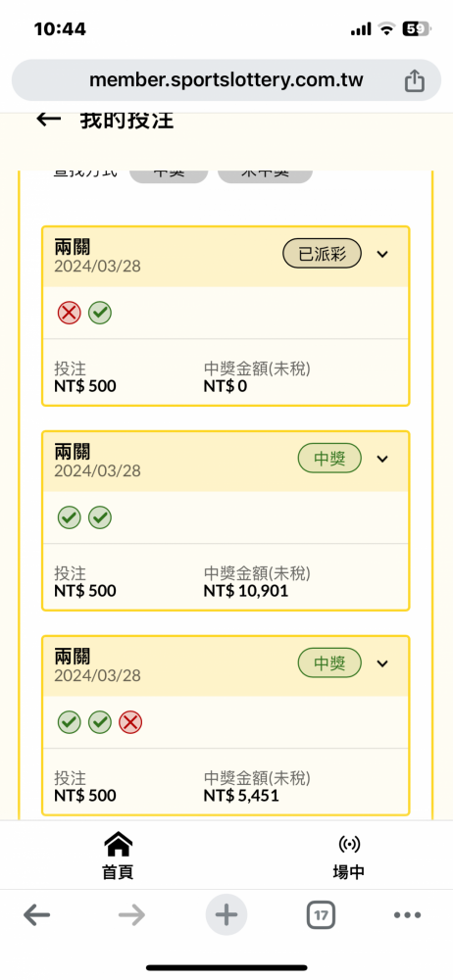This screenshot has height=980, width=453.
Task: Click red cross result in third bet
Action: point(130,722)
